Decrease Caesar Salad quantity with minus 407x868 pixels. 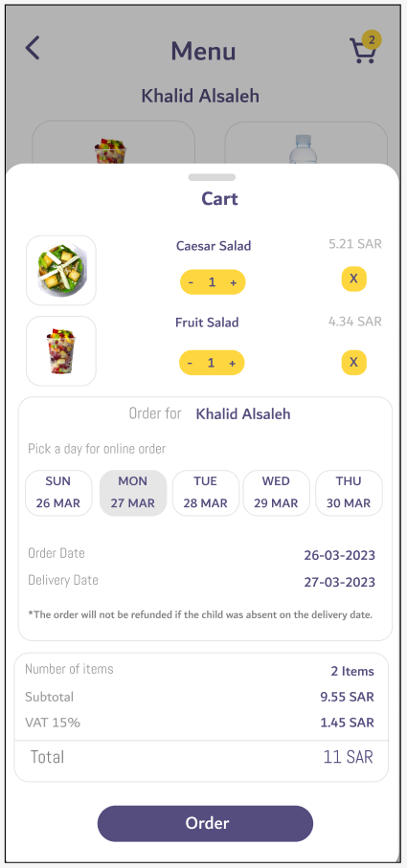[x=191, y=283]
